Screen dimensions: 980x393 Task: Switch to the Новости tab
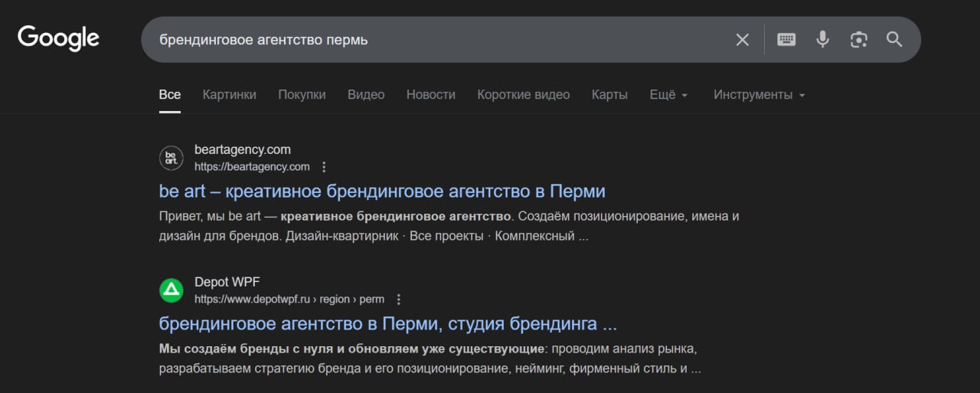431,94
